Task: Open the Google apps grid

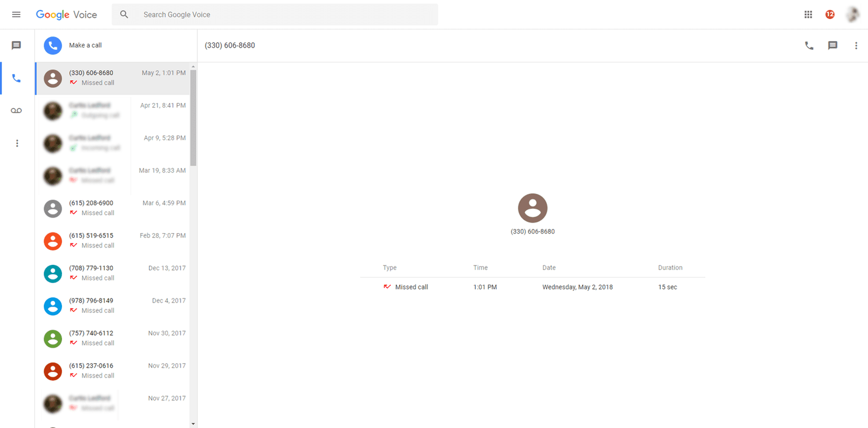Action: click(808, 14)
